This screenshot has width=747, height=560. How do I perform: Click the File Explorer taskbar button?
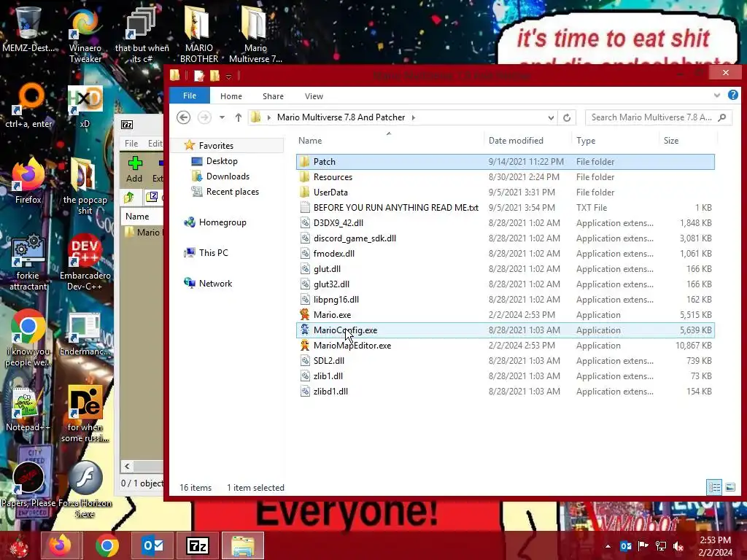point(243,545)
